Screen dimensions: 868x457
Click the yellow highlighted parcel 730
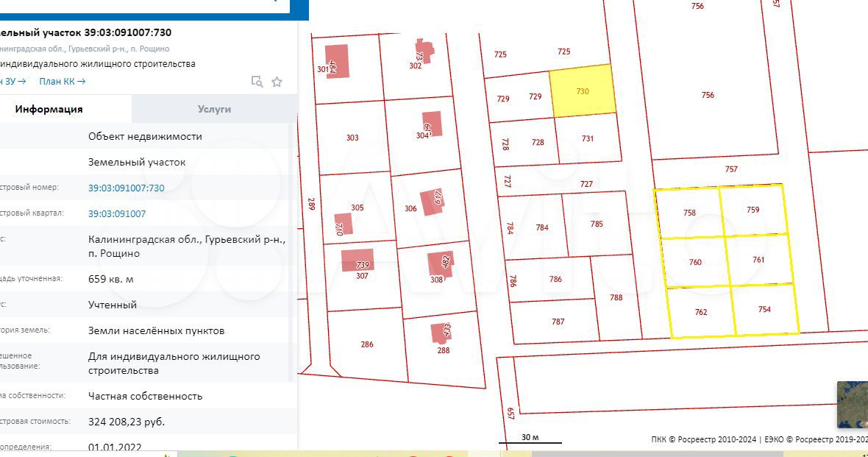point(583,91)
